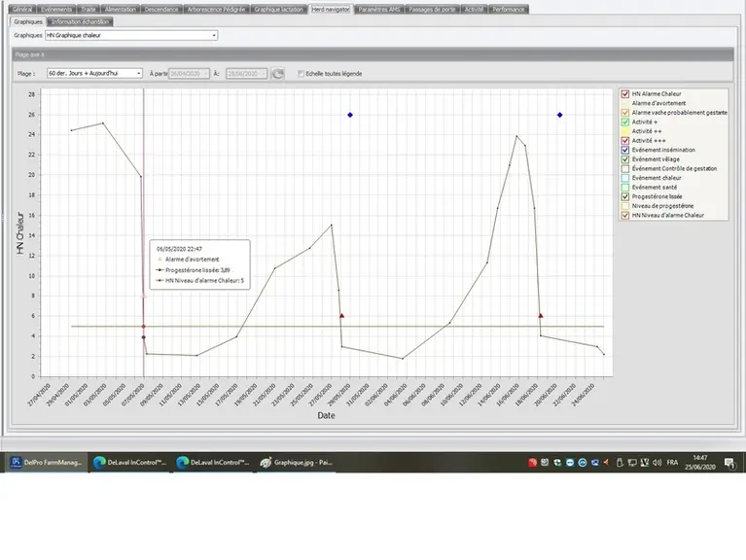Click the USB safely remove tray icon
Screen dimensions: 746x560
click(620, 463)
